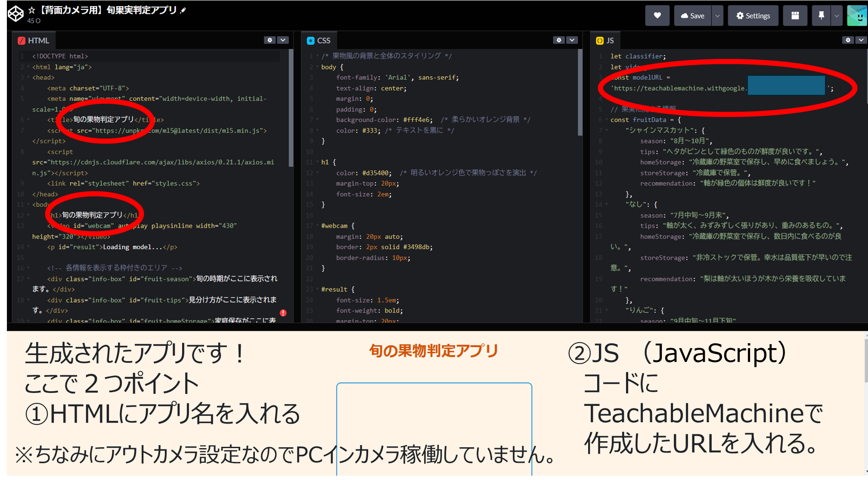Open HTML editor settings gear

(270, 40)
